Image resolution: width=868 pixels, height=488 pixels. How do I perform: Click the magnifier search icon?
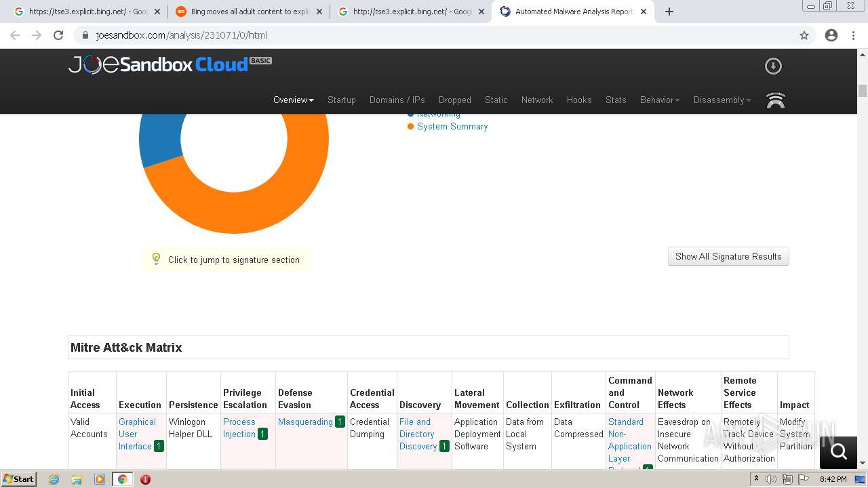click(838, 451)
